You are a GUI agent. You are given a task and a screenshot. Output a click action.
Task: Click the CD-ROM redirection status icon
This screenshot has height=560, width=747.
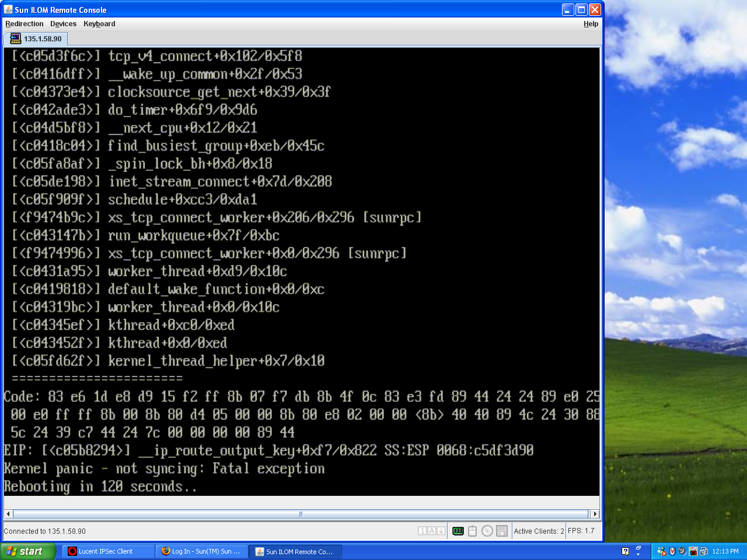coord(487,531)
